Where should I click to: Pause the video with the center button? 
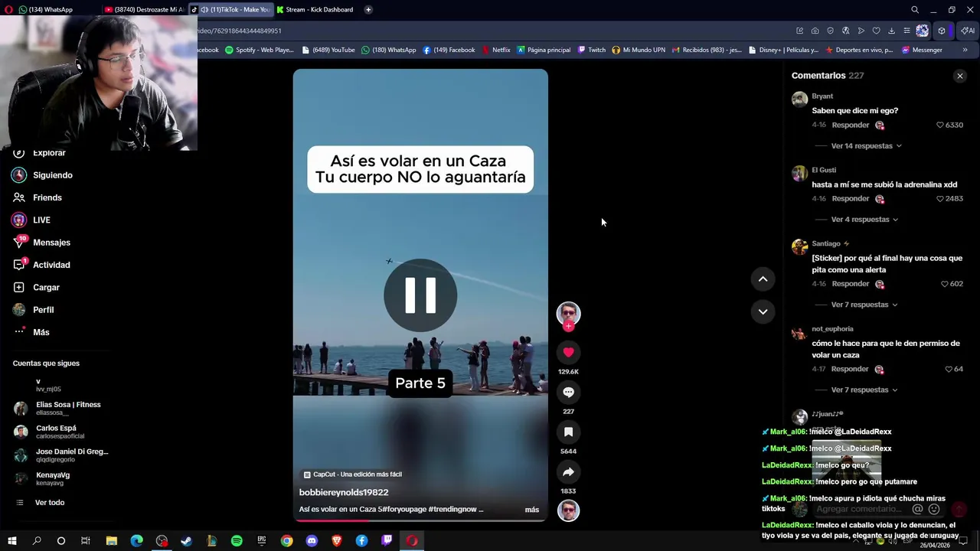[420, 295]
